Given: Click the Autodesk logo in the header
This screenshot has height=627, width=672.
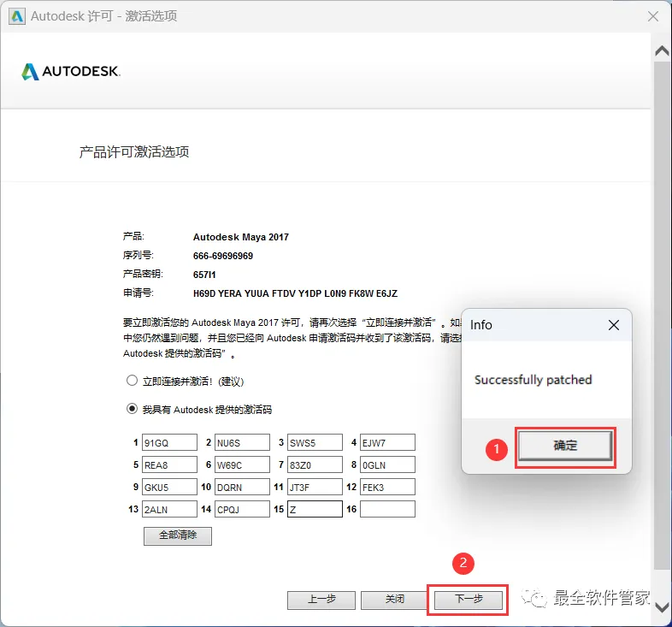Looking at the screenshot, I should (x=71, y=72).
